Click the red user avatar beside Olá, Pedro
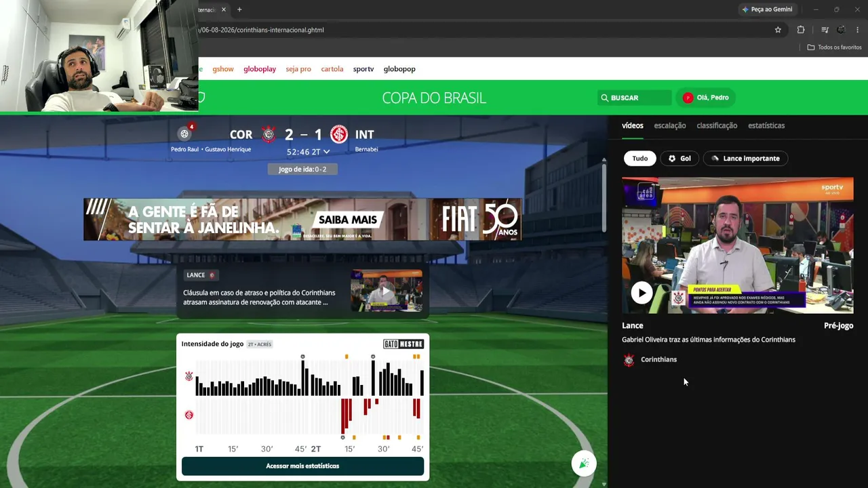The image size is (868, 488). tap(688, 98)
